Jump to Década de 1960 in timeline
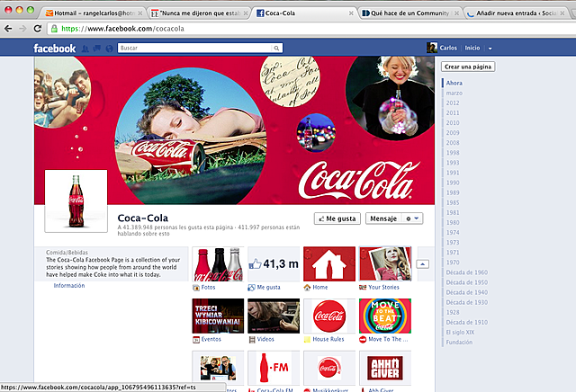Viewport: 576px width, 392px height. pos(467,272)
